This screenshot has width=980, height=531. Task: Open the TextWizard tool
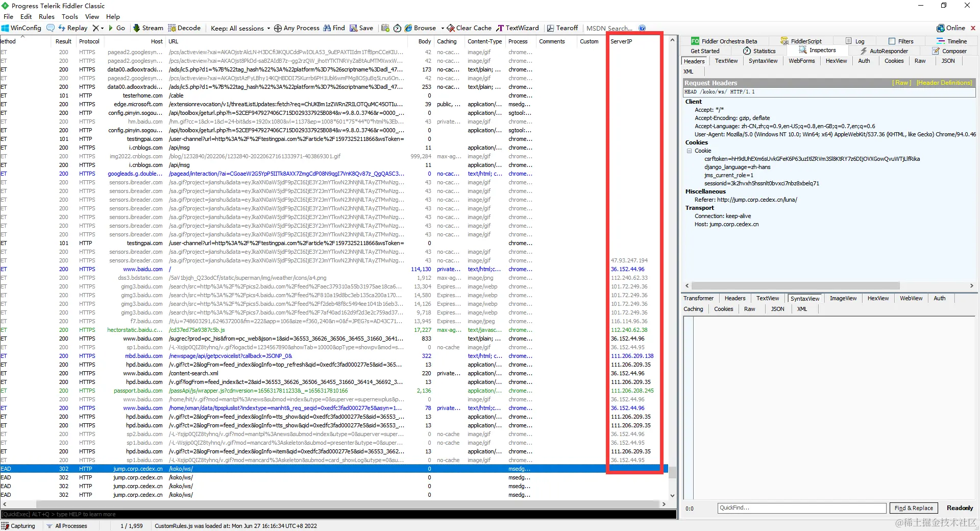518,28
